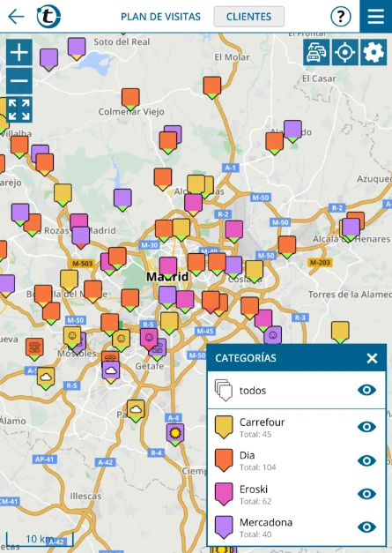Click the purple sun pin near A-4

pos(175,435)
